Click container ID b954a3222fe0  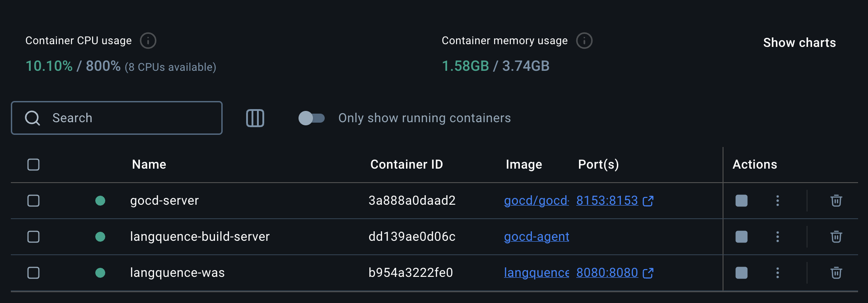pos(411,273)
